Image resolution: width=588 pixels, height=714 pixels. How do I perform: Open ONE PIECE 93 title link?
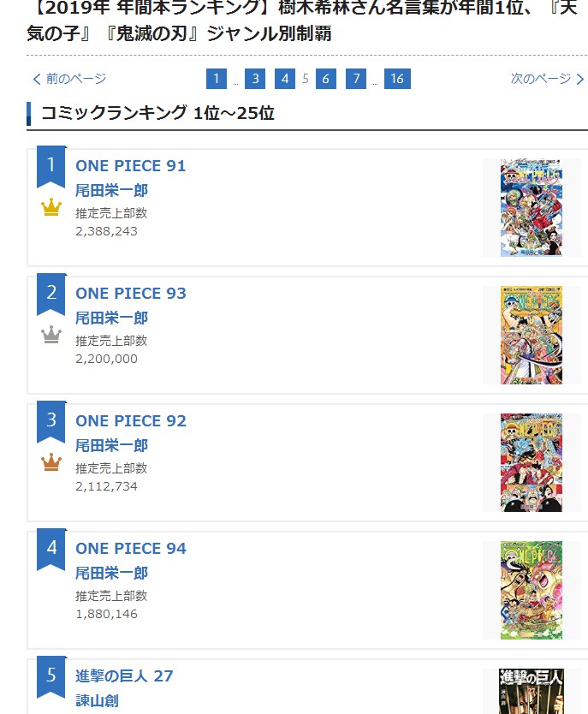[x=130, y=294]
